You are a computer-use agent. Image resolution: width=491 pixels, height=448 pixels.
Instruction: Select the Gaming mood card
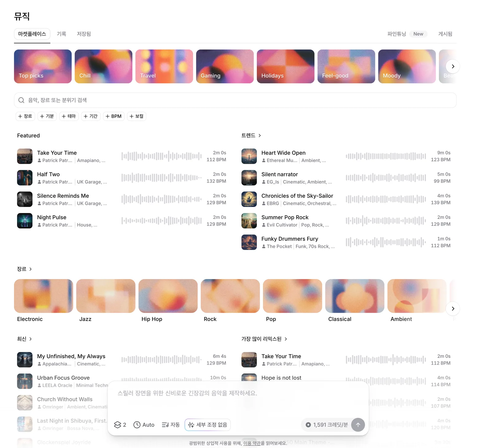[225, 67]
